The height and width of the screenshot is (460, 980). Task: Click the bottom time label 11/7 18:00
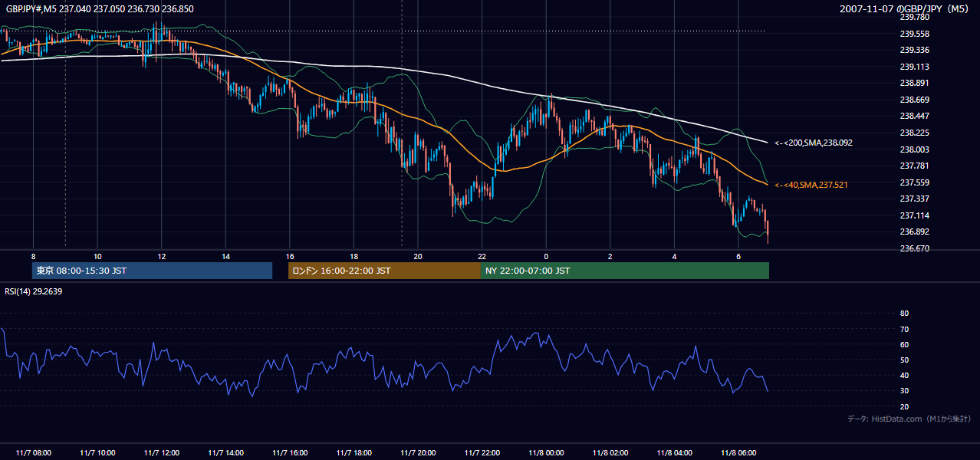[x=354, y=452]
